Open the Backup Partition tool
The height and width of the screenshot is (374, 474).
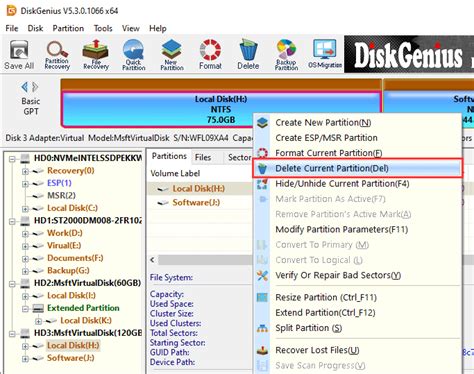point(286,54)
